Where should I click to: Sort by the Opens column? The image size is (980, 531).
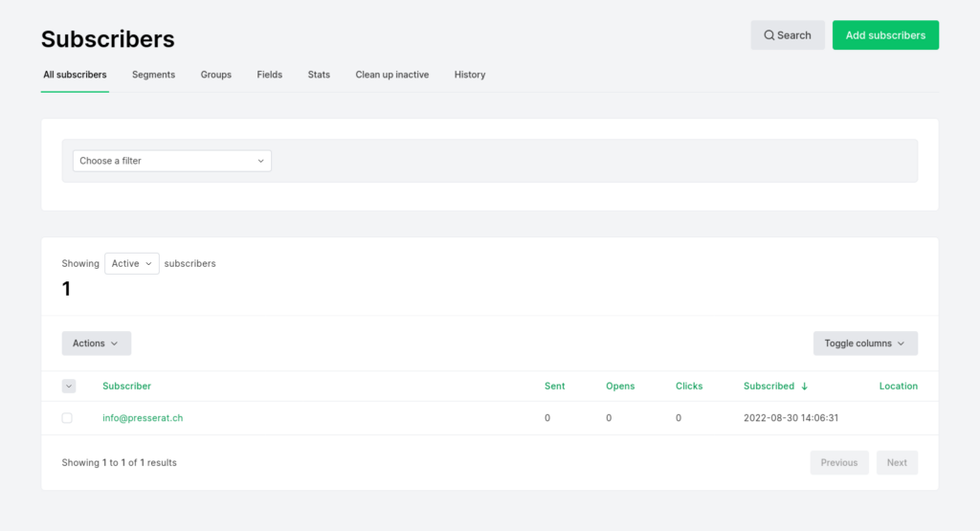click(x=620, y=387)
